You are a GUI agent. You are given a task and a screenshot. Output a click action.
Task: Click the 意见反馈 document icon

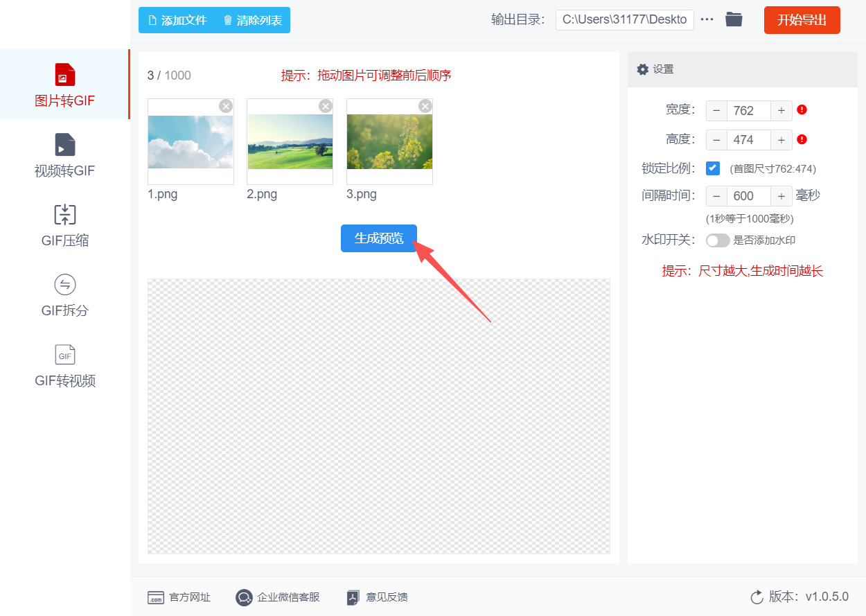[353, 598]
